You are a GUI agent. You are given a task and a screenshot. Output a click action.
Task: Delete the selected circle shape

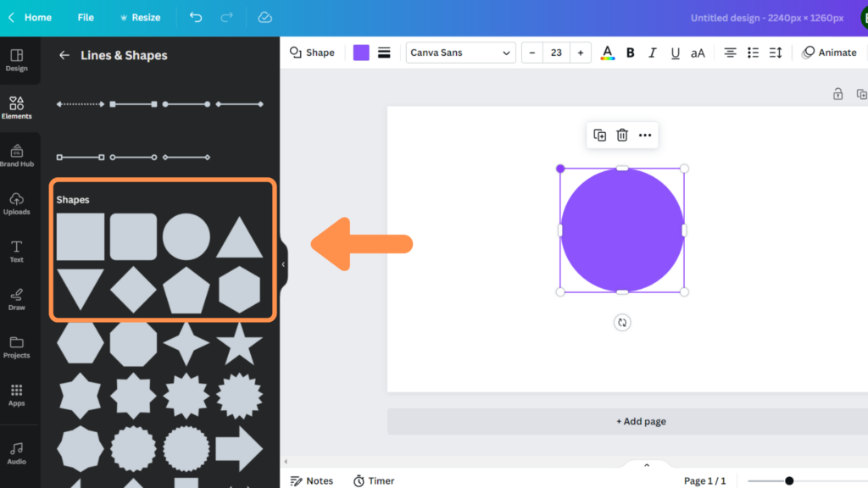pyautogui.click(x=622, y=135)
